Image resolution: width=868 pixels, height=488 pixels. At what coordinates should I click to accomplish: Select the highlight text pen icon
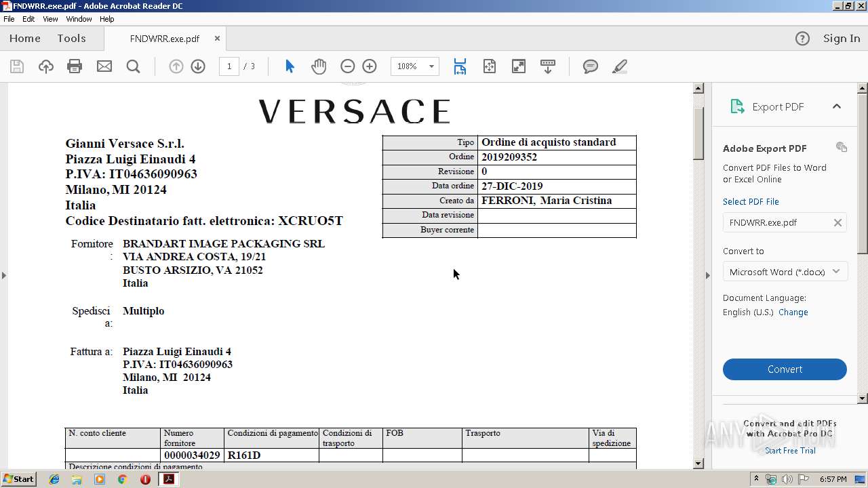pos(619,66)
